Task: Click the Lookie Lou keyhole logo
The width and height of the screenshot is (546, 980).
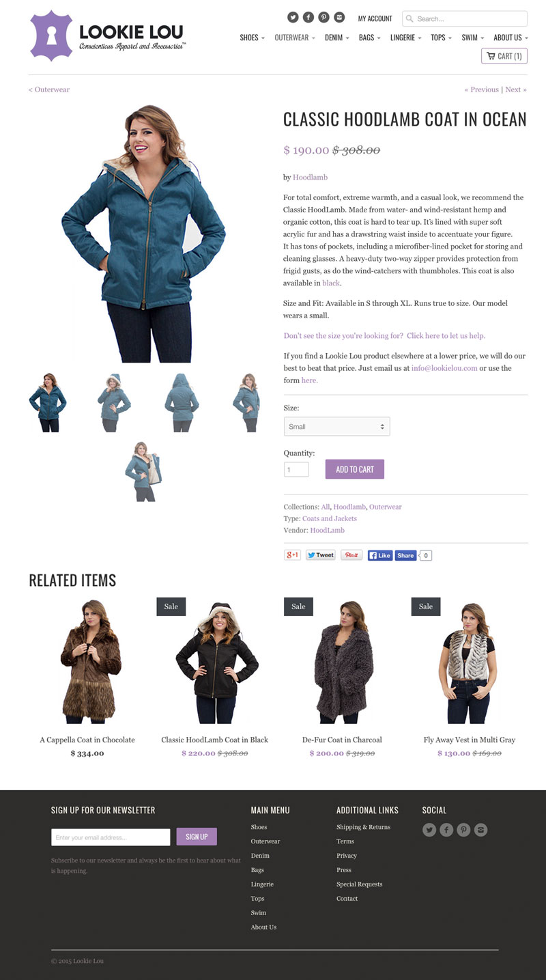Action: (x=52, y=36)
